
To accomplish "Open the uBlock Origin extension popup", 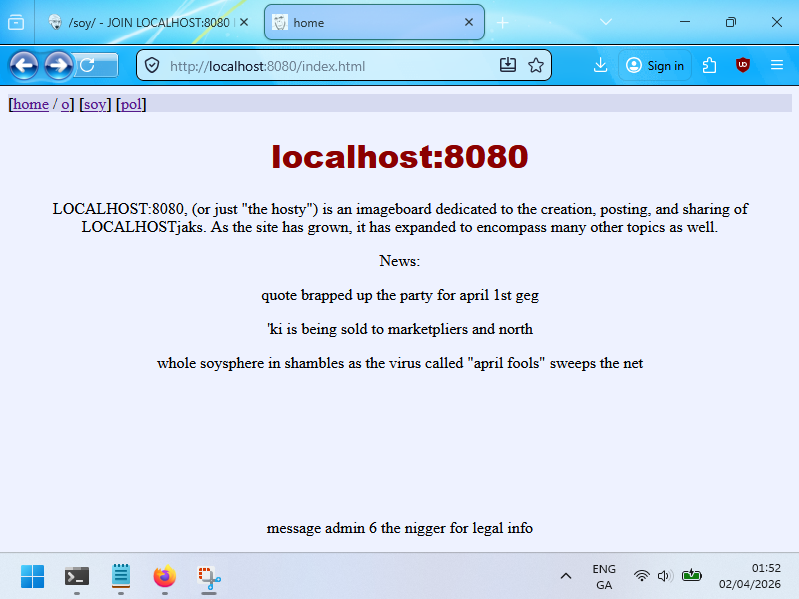I will (x=742, y=66).
